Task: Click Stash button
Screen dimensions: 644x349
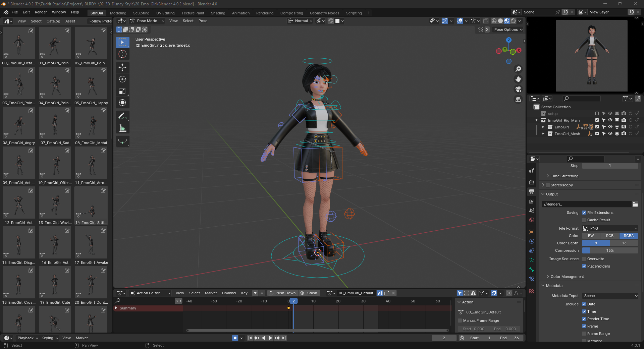Action: (309, 293)
